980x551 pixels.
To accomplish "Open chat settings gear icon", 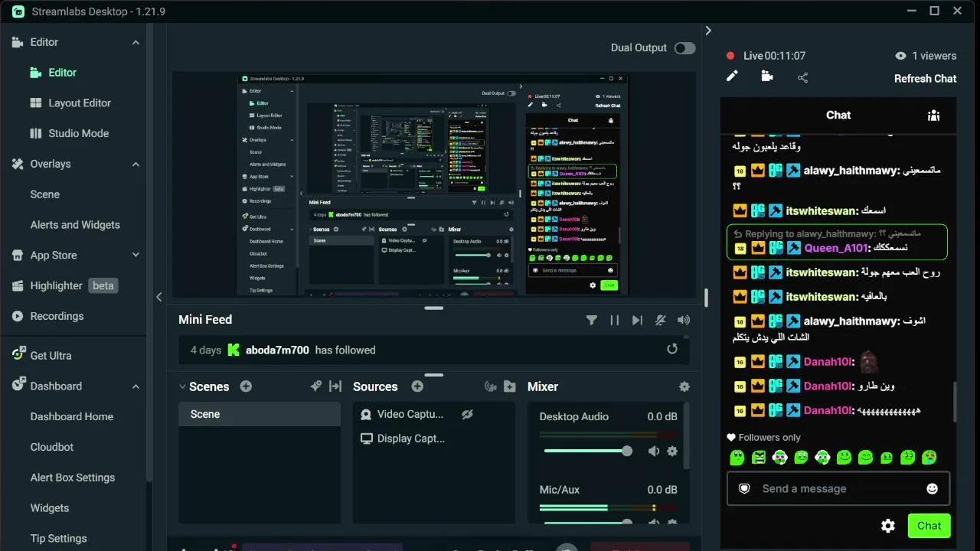I will point(888,526).
